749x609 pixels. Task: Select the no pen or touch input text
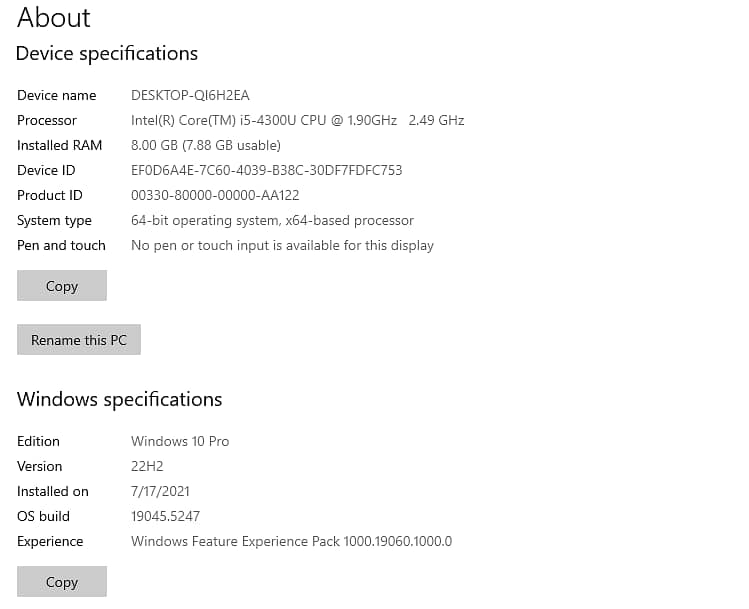click(282, 246)
